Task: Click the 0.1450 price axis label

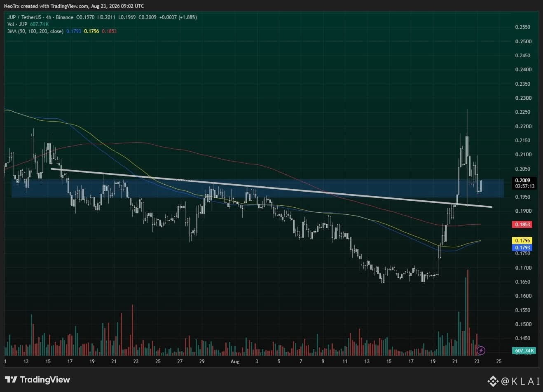Action: coord(523,338)
